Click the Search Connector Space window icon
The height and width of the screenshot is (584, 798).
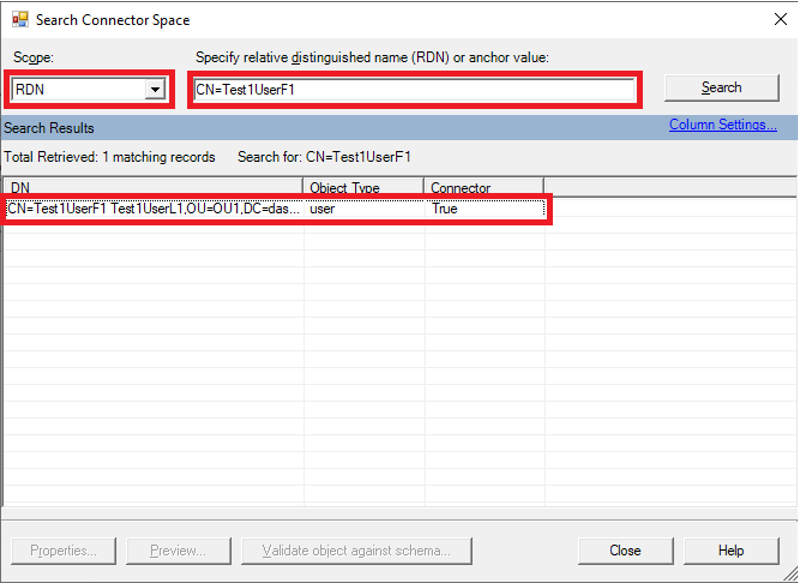pyautogui.click(x=20, y=20)
